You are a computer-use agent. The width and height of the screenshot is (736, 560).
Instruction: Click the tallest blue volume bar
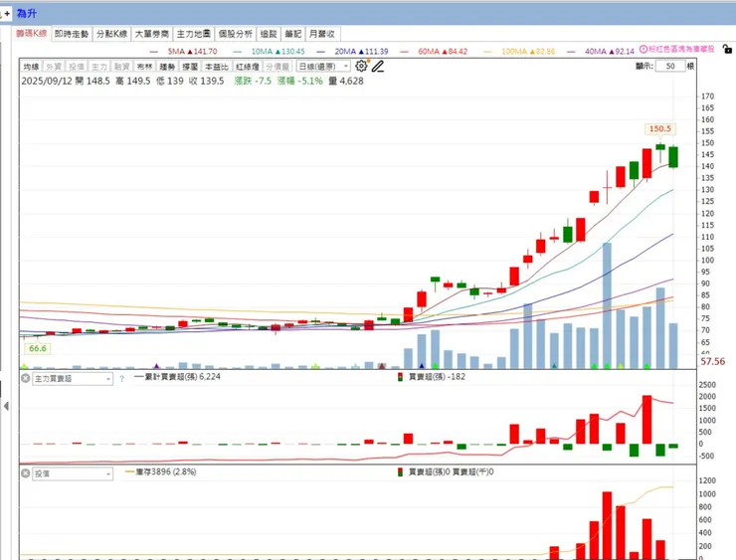[x=607, y=305]
